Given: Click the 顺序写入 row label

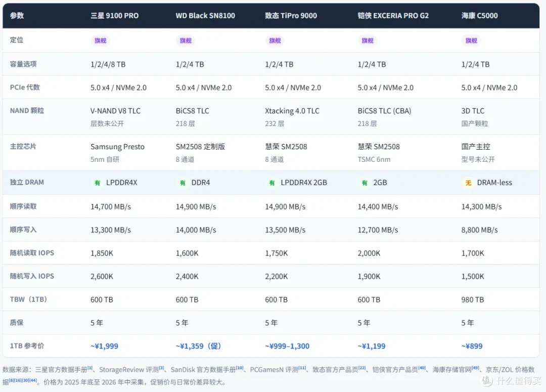Looking at the screenshot, I should point(23,230).
